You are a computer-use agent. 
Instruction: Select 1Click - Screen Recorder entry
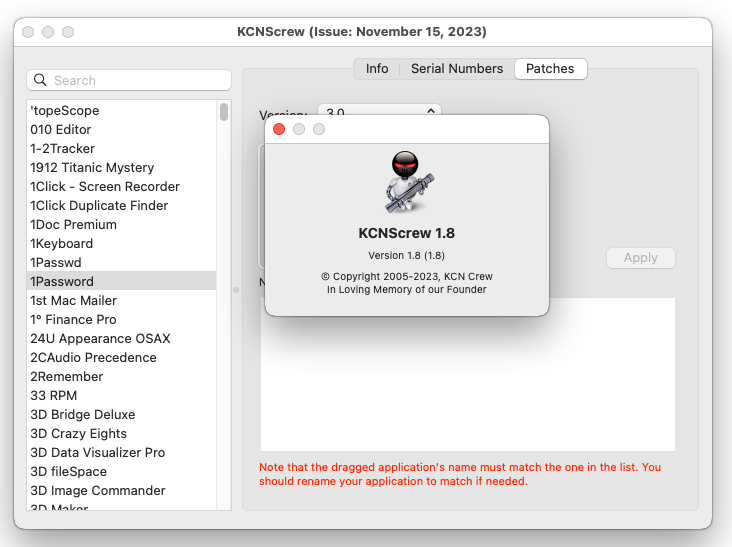(121, 187)
